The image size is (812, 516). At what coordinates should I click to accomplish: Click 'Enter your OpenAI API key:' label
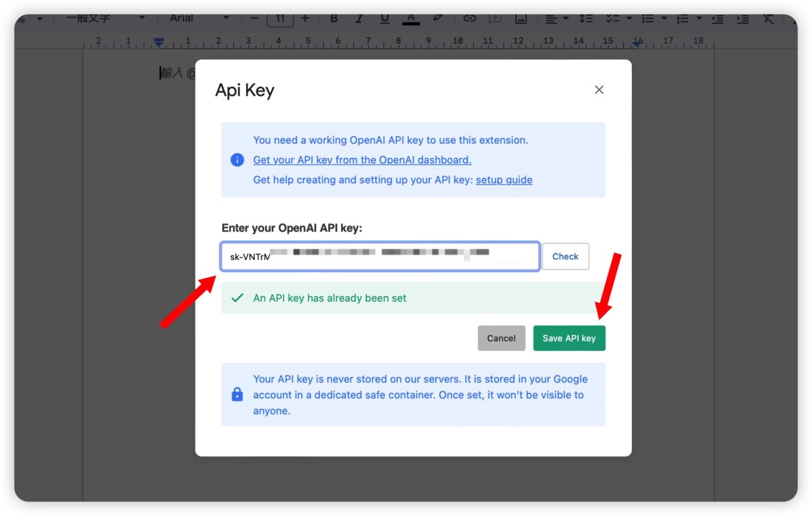(x=292, y=228)
